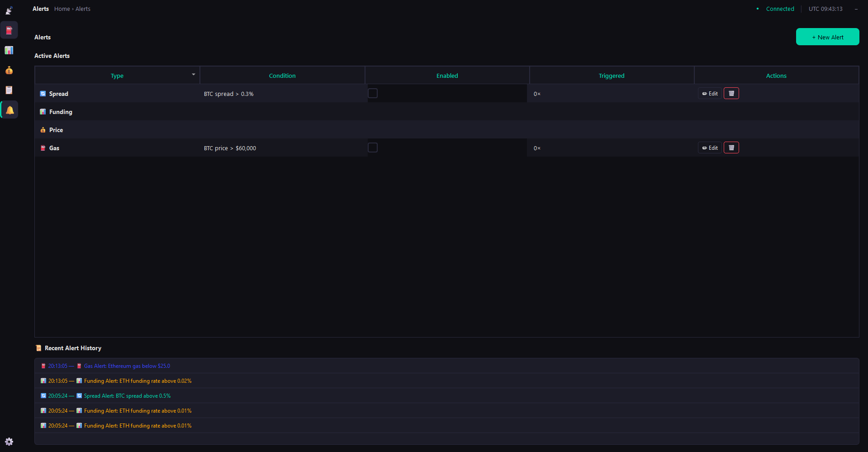Viewport: 868px width, 452px height.
Task: Click the money bag icon beside Price
Action: click(x=43, y=130)
